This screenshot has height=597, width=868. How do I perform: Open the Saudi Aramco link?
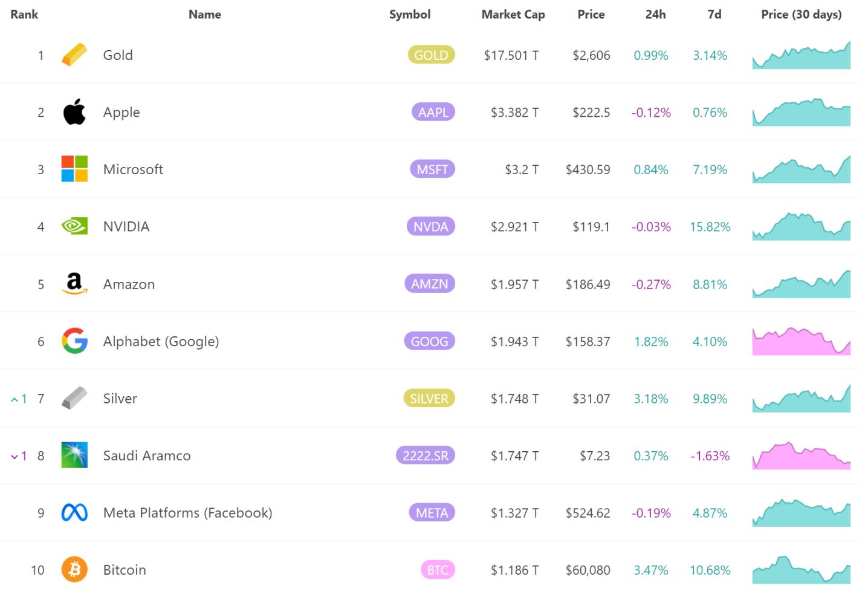tap(147, 455)
